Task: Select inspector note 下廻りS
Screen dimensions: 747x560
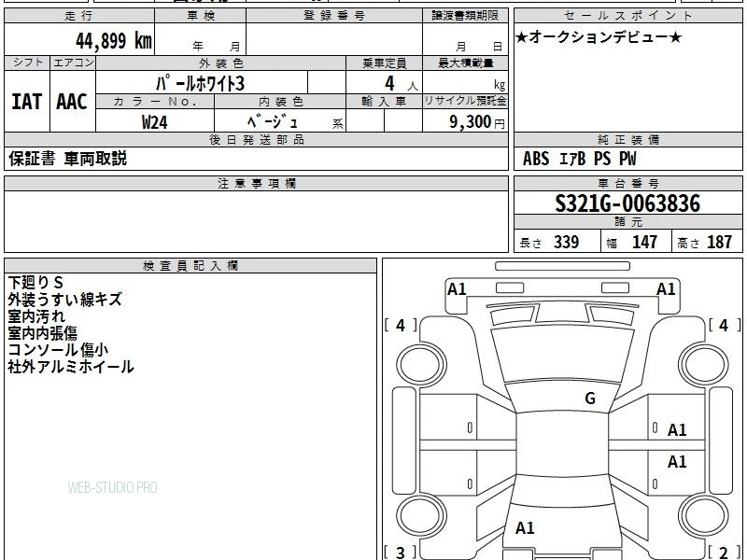Action: (35, 283)
